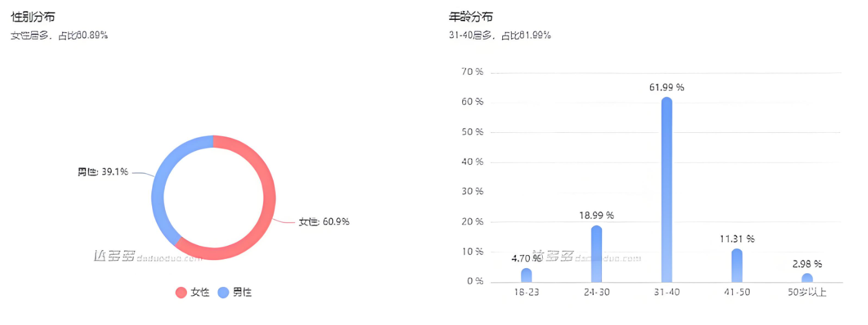Select the 男性: 39.1% chart label
The width and height of the screenshot is (868, 325).
pyautogui.click(x=103, y=172)
